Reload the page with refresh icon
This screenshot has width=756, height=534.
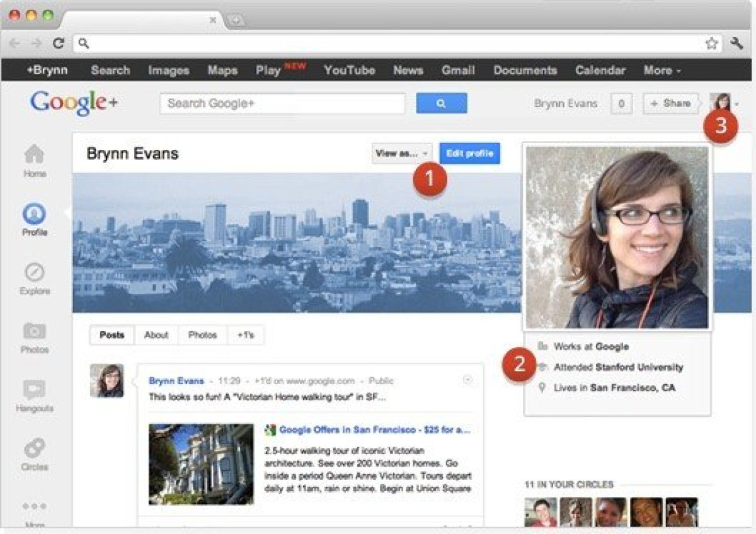click(59, 43)
